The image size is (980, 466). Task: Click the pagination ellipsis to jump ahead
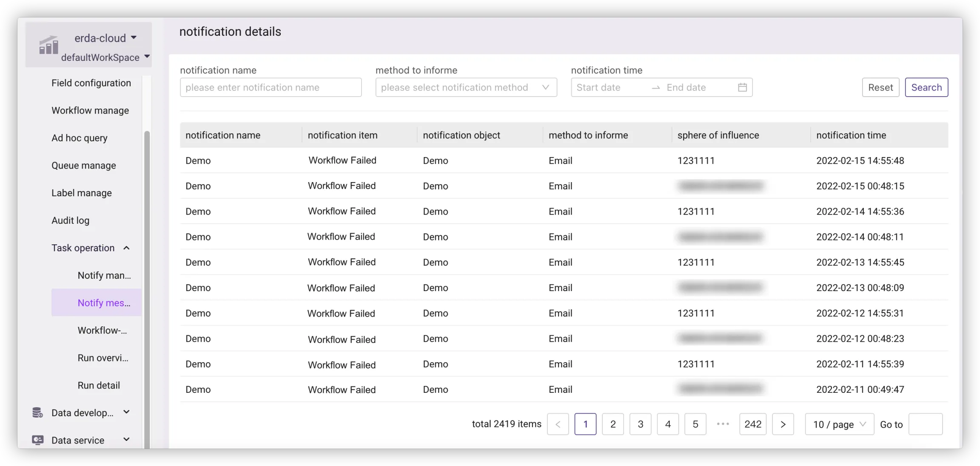click(x=723, y=424)
